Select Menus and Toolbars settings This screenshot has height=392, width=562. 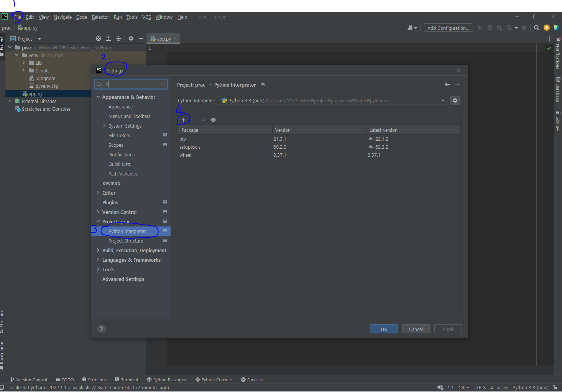pyautogui.click(x=129, y=116)
